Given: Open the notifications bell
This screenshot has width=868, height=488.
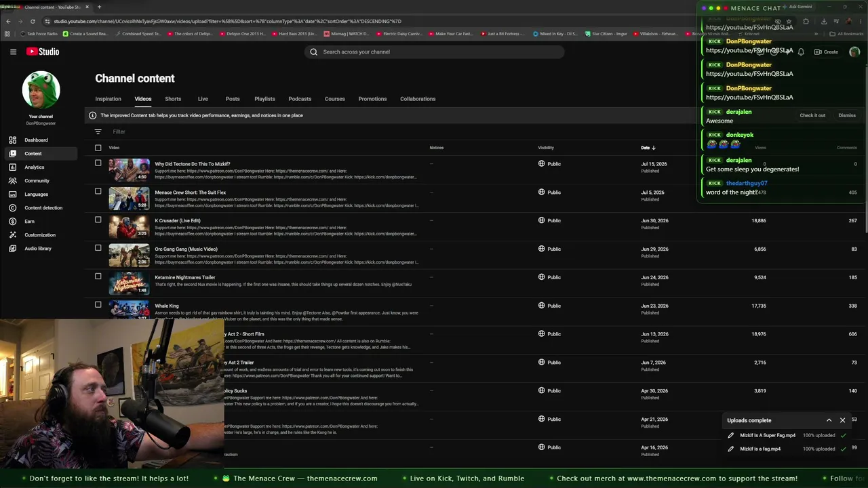Looking at the screenshot, I should click(801, 52).
